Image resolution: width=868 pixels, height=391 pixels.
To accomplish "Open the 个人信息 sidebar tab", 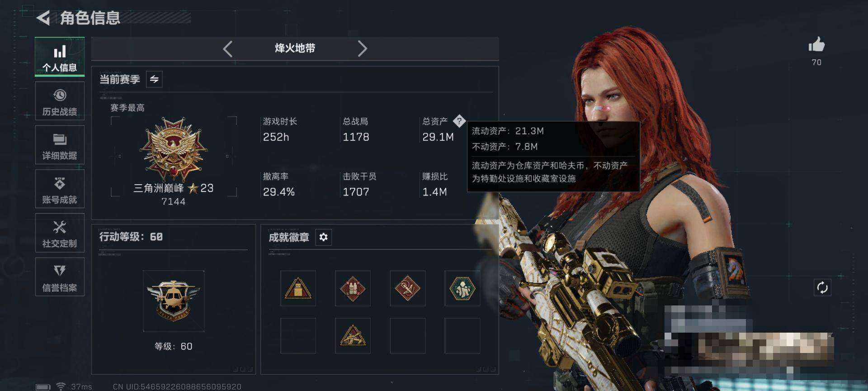I will click(x=60, y=57).
